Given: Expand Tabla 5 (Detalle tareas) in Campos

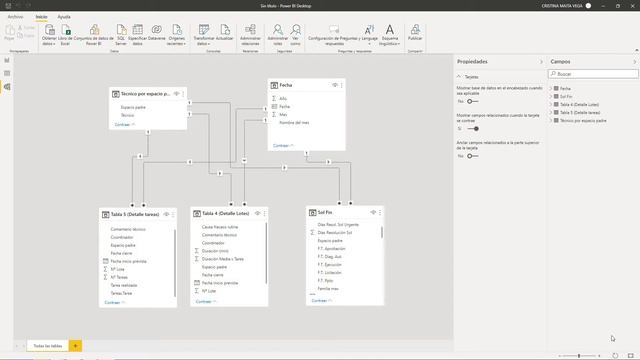Looking at the screenshot, I should (551, 113).
